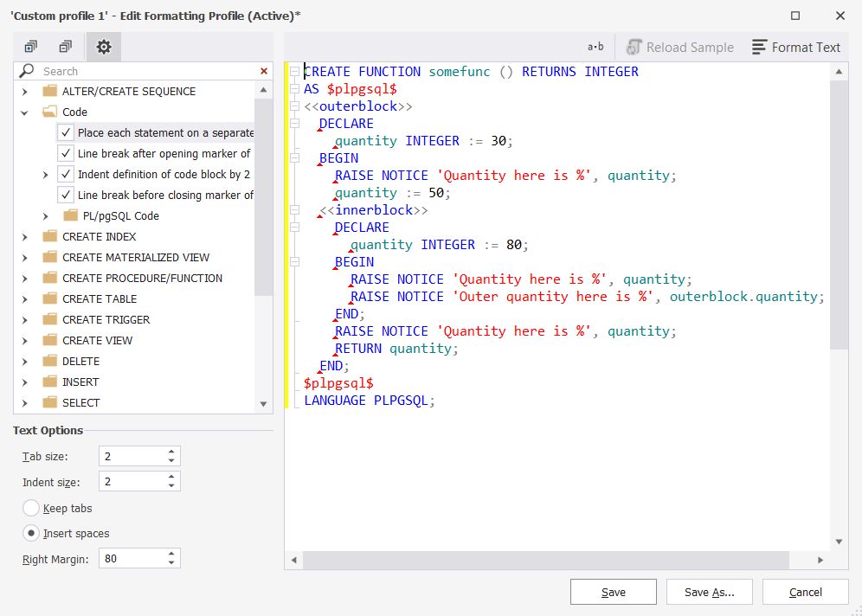Click the CREATE TABLE folder icon
This screenshot has width=862, height=616.
click(50, 298)
